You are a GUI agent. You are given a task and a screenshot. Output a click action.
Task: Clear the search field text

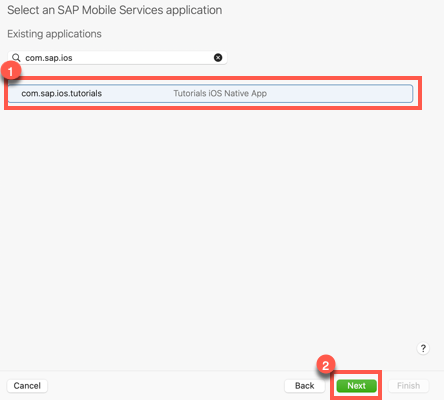pos(218,58)
